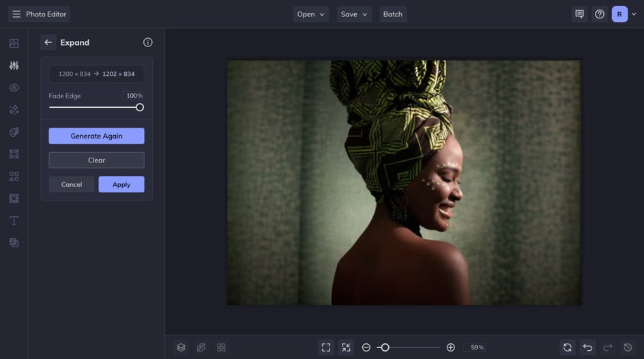Open the Photo Editor hamburger menu
The height and width of the screenshot is (359, 644).
click(16, 14)
